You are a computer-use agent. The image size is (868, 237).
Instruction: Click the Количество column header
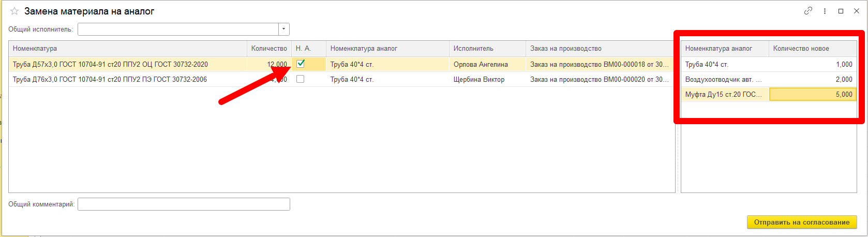pyautogui.click(x=269, y=48)
